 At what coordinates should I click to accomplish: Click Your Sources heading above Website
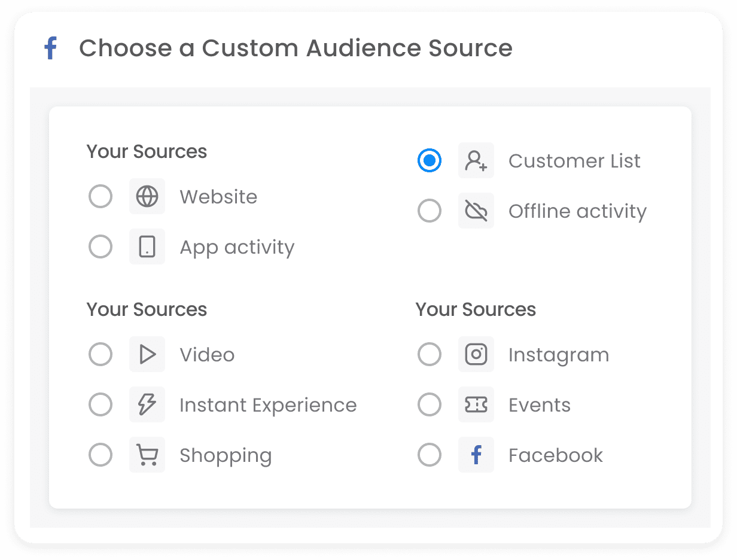[x=147, y=151]
